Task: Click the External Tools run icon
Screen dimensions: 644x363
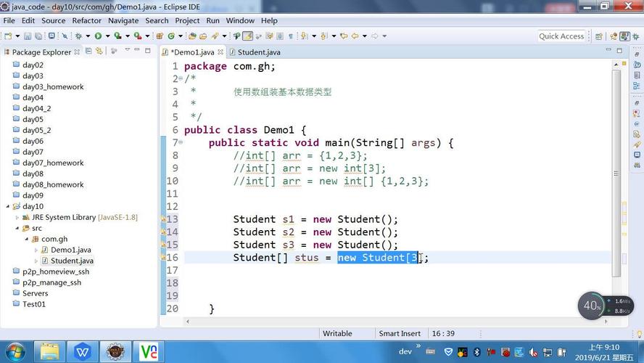Action: point(138,36)
